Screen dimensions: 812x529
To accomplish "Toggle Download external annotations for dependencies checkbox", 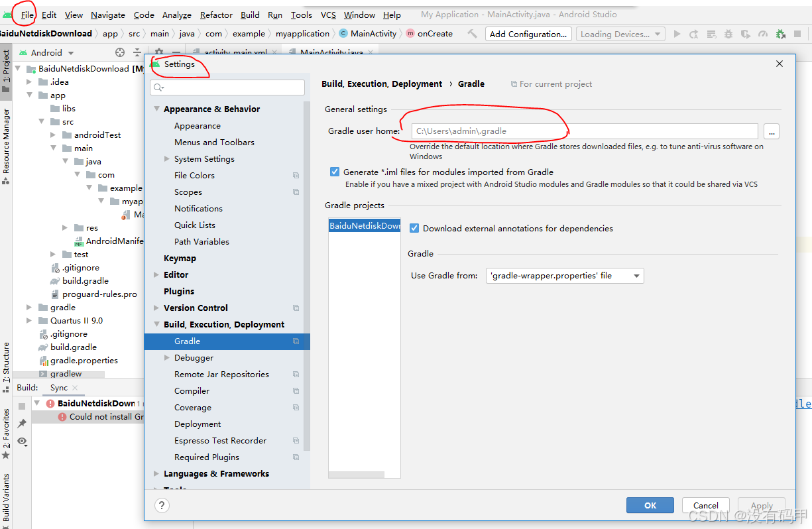I will (414, 228).
